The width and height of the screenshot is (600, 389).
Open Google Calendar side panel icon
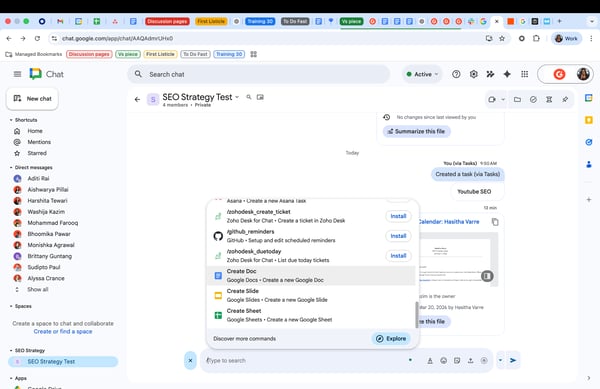point(589,98)
